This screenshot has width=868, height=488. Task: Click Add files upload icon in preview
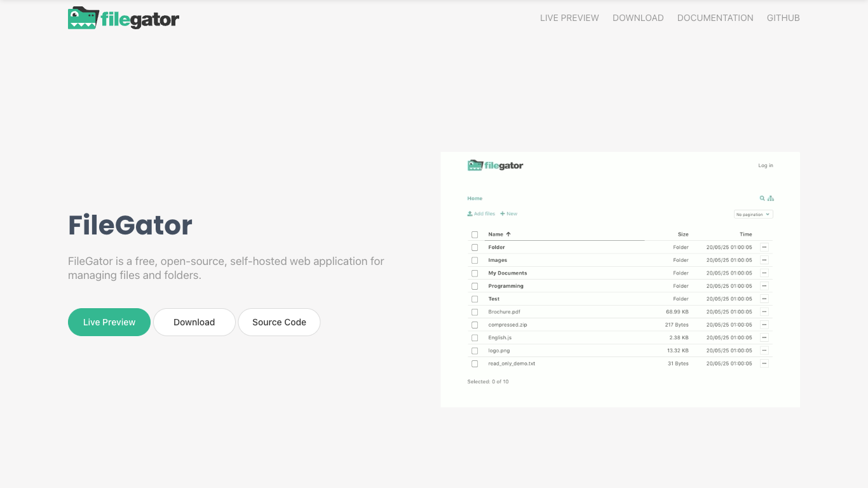tap(470, 213)
